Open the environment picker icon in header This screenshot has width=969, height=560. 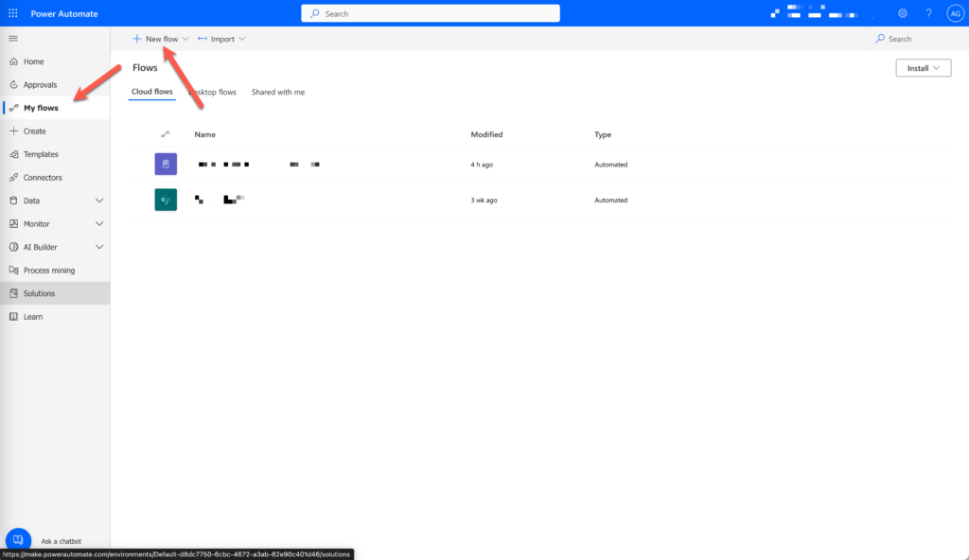pos(775,13)
